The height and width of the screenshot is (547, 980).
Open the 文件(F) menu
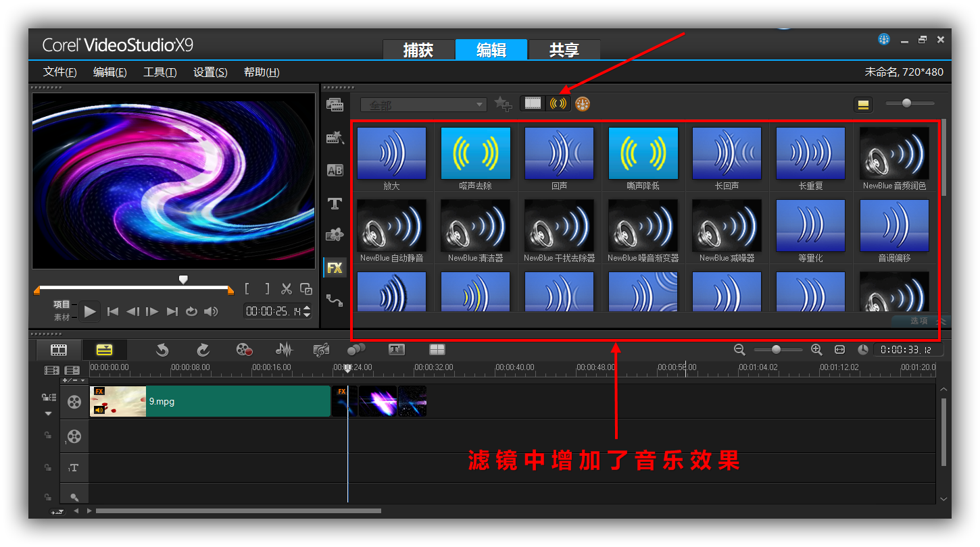pyautogui.click(x=59, y=72)
